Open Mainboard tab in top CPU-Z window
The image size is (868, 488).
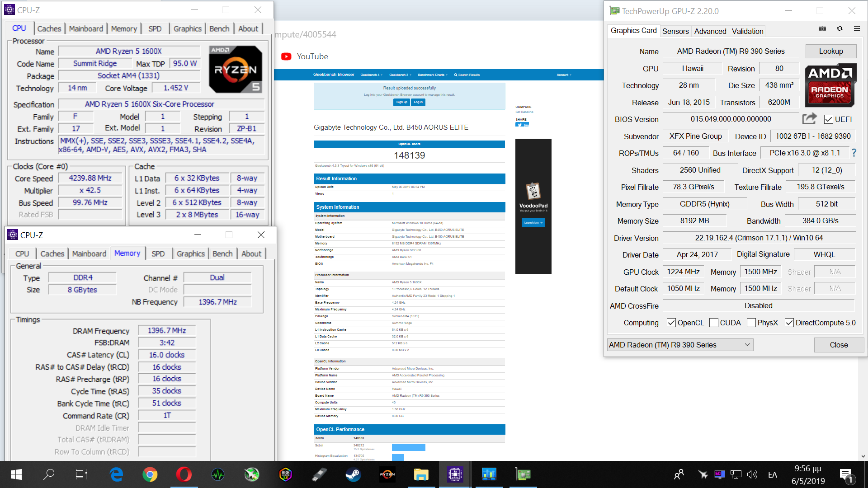click(x=86, y=28)
